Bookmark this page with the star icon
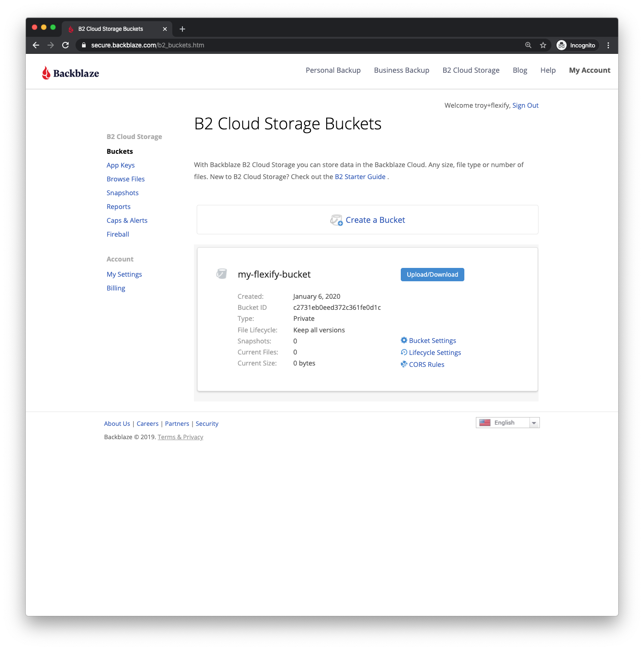This screenshot has width=644, height=650. [x=543, y=45]
